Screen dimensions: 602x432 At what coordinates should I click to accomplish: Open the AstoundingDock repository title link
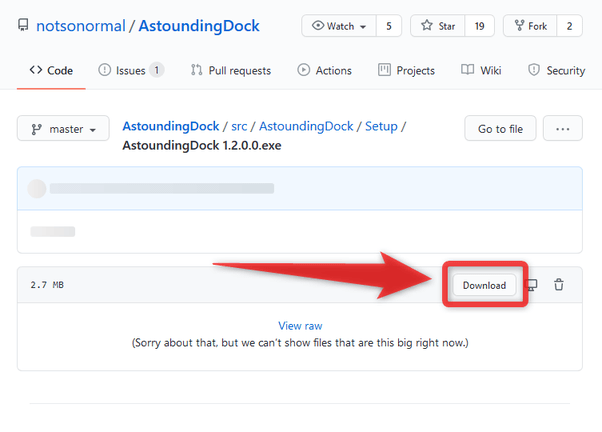point(199,26)
